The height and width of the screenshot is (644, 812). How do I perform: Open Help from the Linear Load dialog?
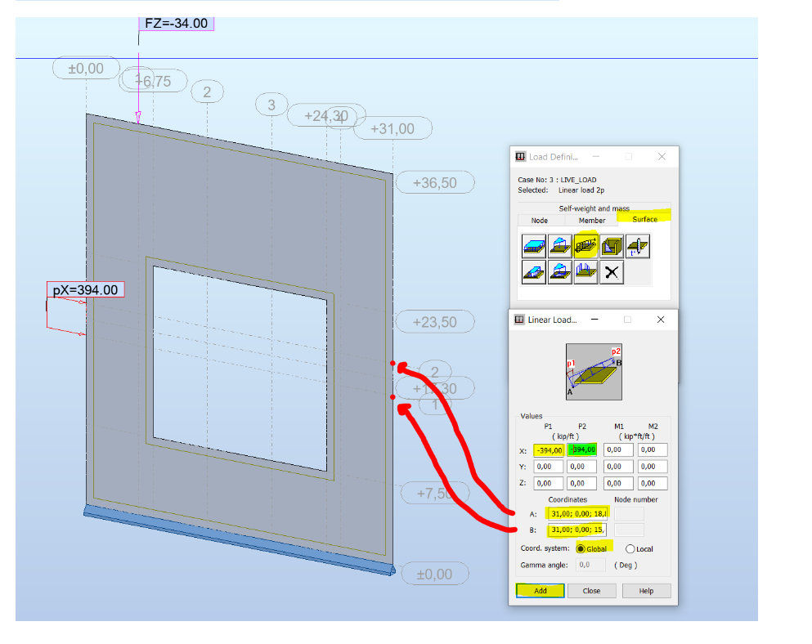(646, 590)
